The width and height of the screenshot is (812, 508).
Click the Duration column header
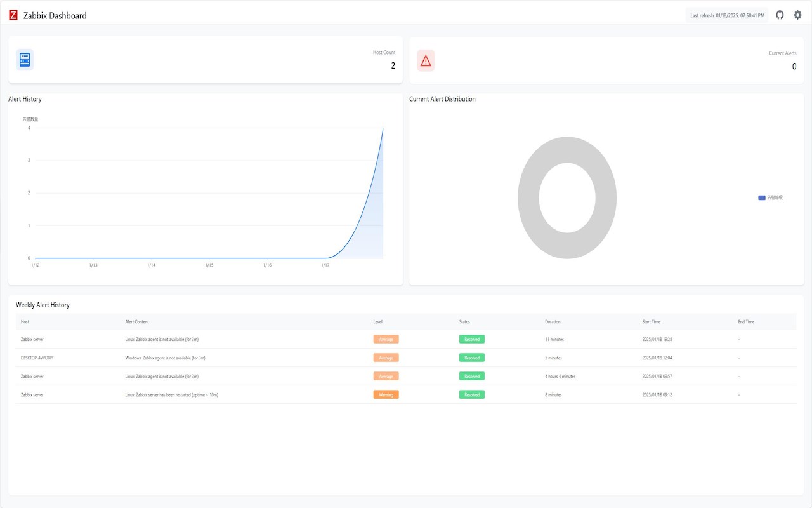tap(553, 322)
